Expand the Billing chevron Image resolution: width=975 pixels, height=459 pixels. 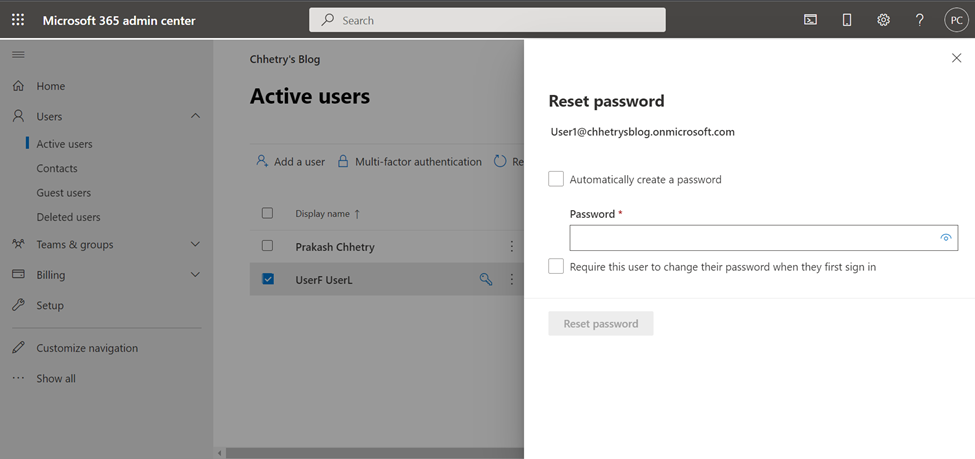195,274
